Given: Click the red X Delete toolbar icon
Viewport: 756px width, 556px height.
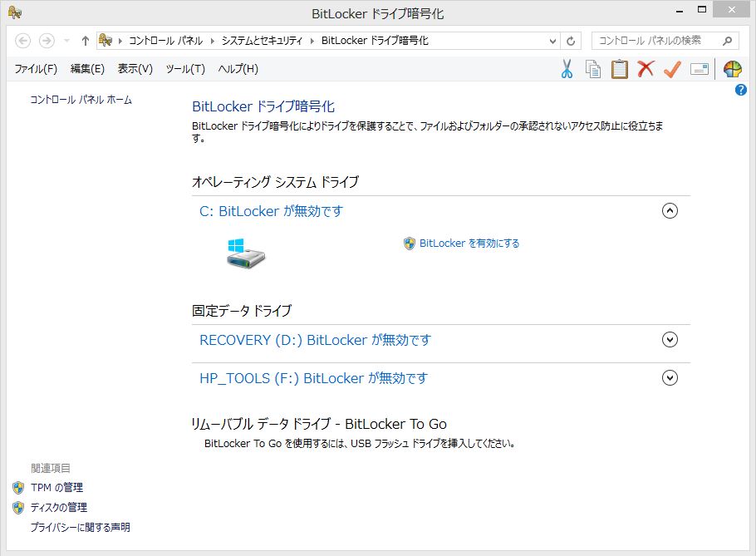Looking at the screenshot, I should tap(646, 69).
